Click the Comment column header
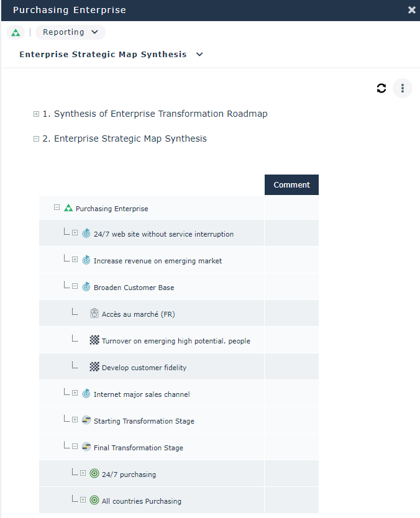 (291, 185)
